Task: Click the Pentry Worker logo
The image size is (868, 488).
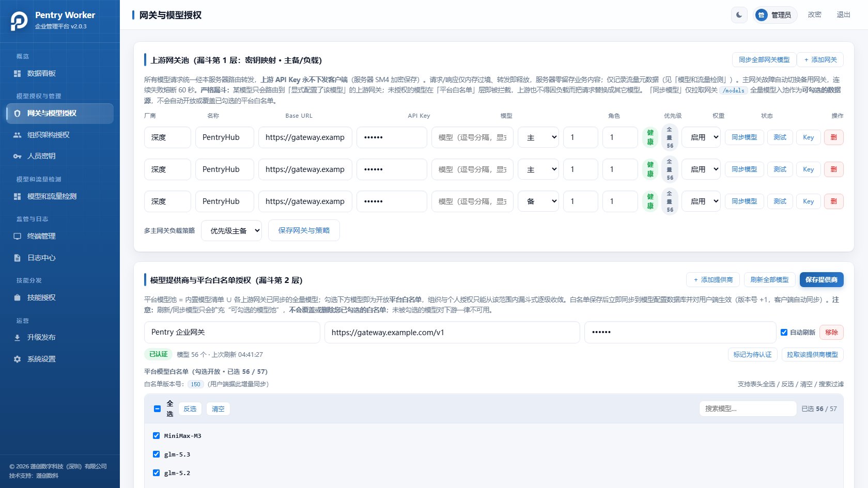Action: coord(19,21)
